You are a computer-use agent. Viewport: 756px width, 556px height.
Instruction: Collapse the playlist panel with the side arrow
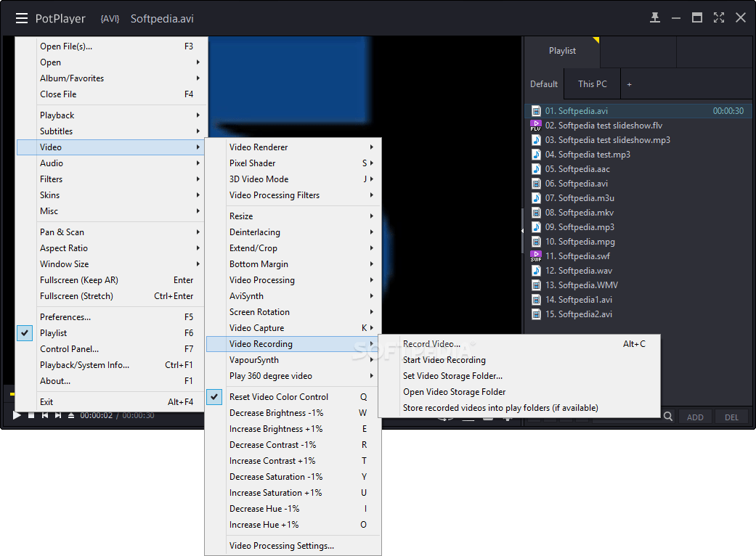pos(523,231)
